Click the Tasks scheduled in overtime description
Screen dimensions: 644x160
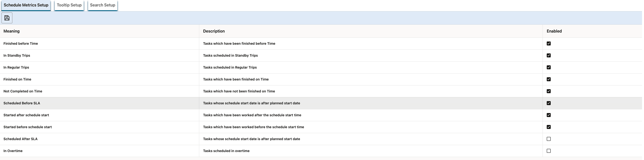tap(226, 151)
